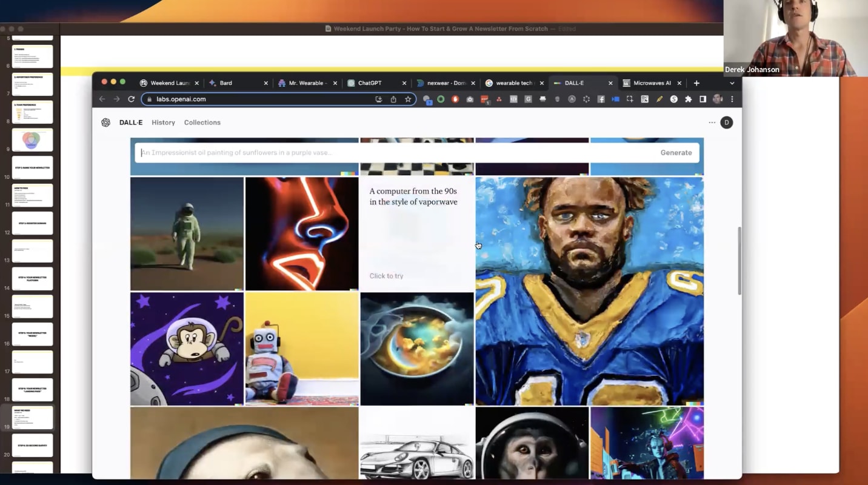The width and height of the screenshot is (868, 485).
Task: Select slide 19 thumbnail in slide navigator
Action: click(x=32, y=418)
